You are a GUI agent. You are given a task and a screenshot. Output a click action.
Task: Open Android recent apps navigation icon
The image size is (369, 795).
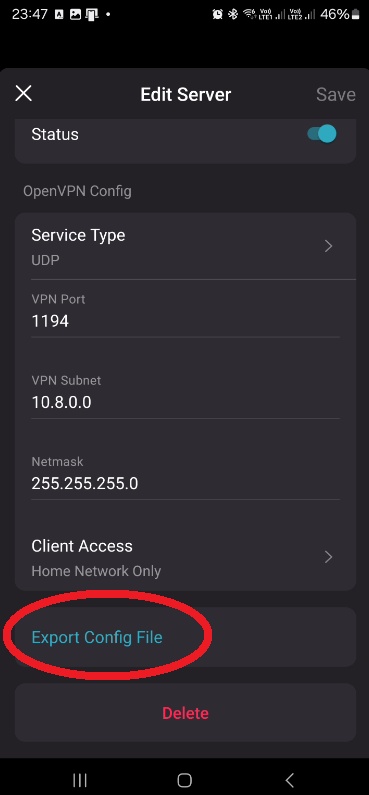(80, 780)
